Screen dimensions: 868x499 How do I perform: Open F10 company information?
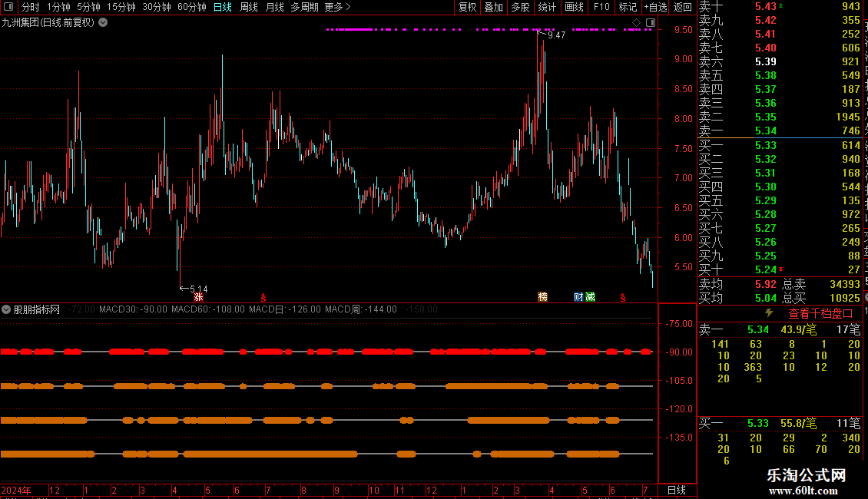[x=601, y=7]
